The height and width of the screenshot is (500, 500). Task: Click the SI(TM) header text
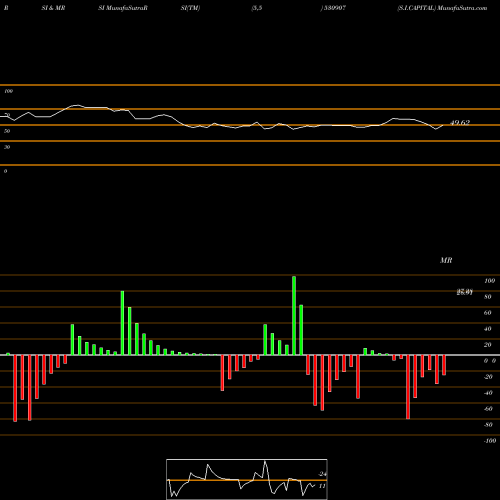coord(190,8)
